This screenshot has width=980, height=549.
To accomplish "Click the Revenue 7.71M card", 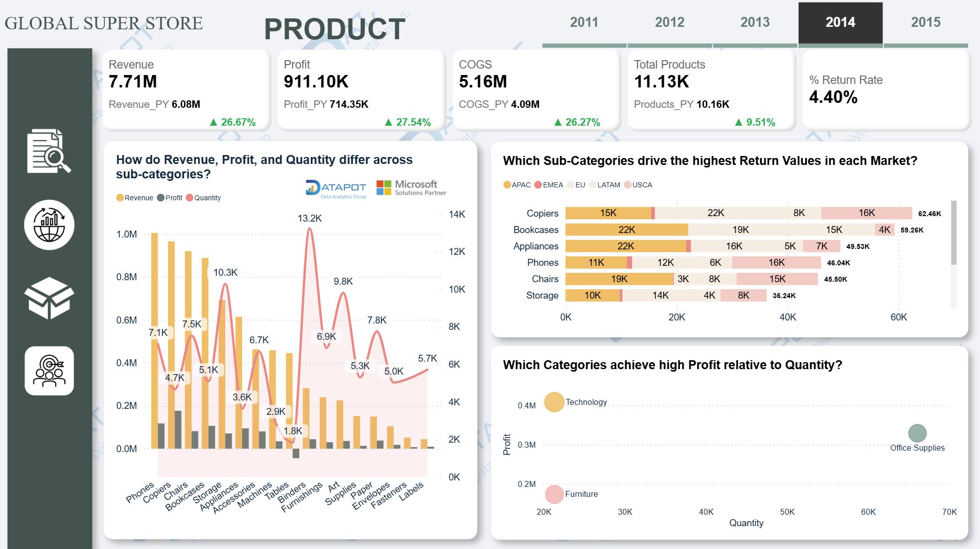I will tap(186, 90).
